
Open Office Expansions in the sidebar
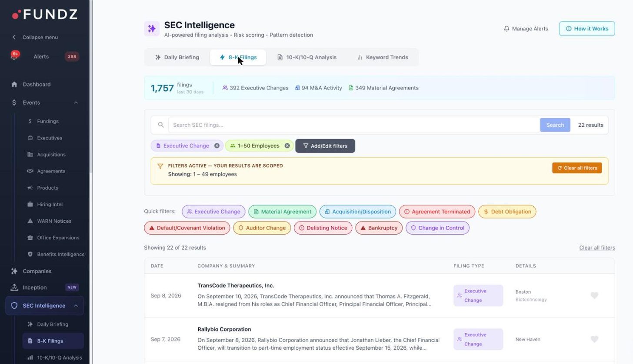(58, 238)
